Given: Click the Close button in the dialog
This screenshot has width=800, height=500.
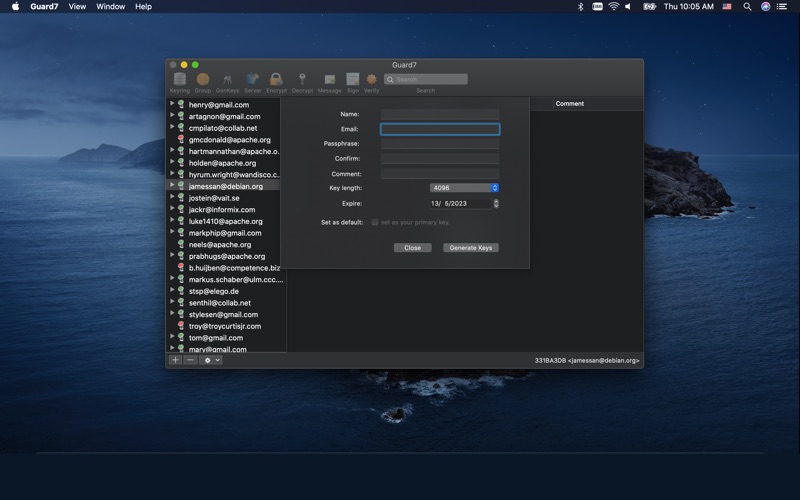Looking at the screenshot, I should 412,247.
